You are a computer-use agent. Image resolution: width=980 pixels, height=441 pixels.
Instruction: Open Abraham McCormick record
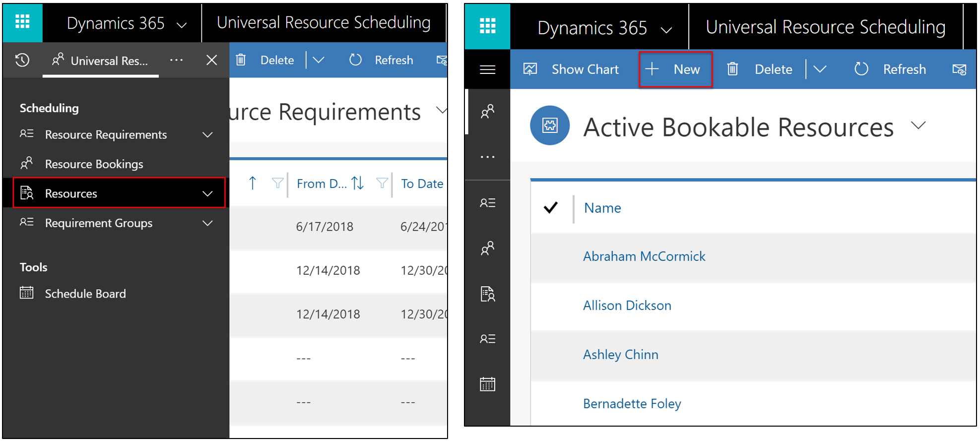click(644, 256)
